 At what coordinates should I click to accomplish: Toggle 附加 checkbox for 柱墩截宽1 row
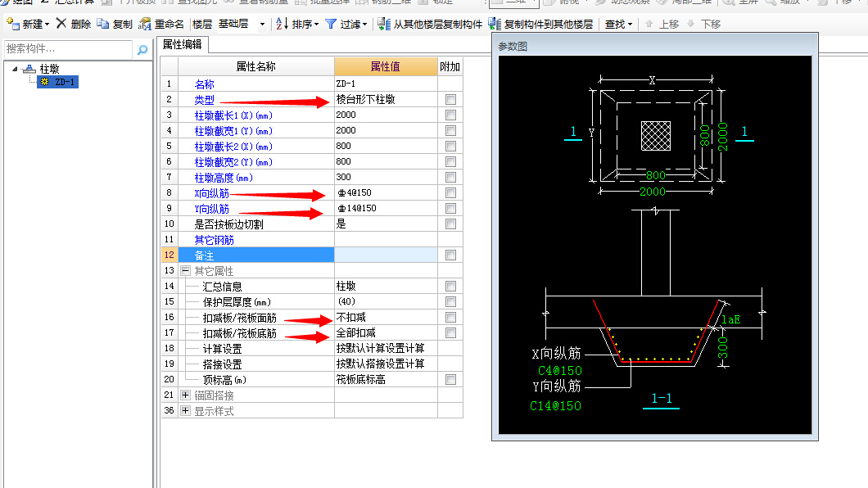[450, 130]
